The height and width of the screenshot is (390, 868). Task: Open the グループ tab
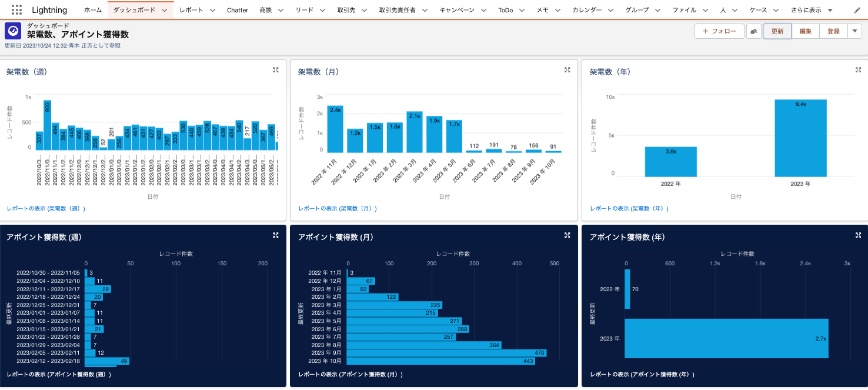click(637, 11)
